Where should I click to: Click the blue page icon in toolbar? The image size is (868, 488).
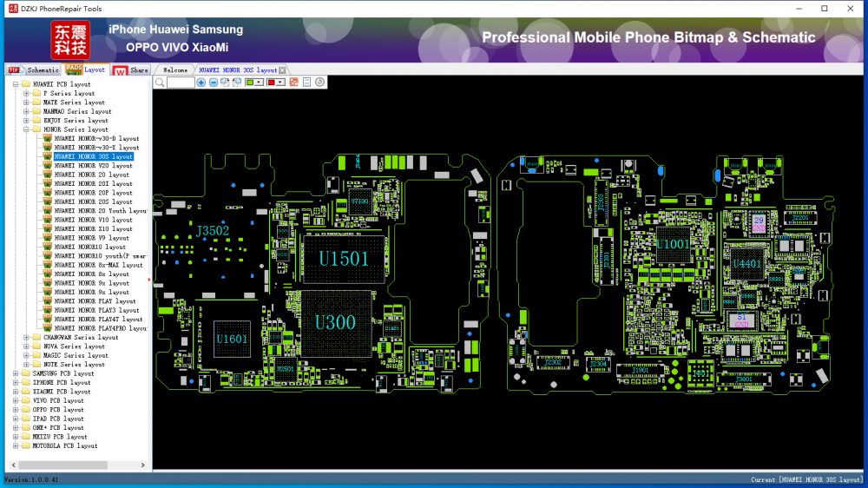(307, 82)
